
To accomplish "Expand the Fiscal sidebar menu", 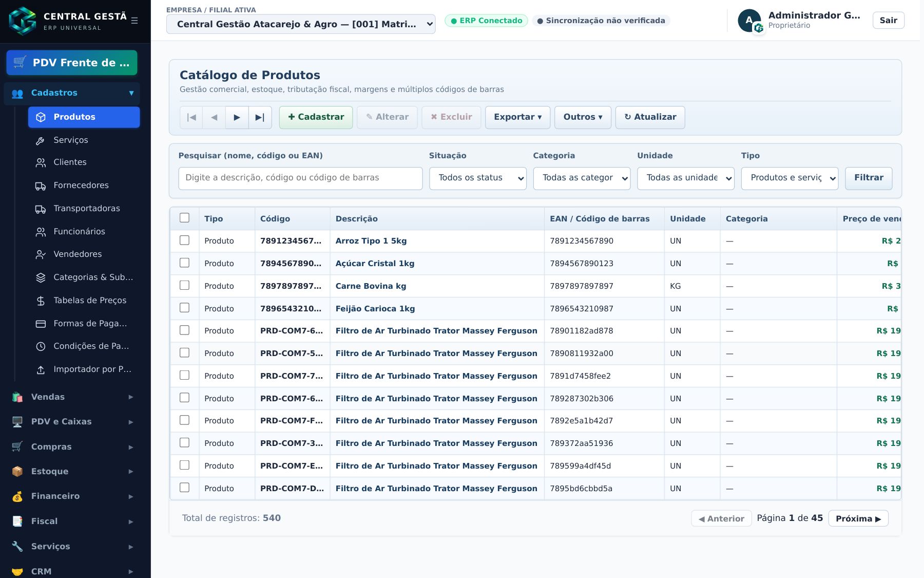I will coord(72,521).
